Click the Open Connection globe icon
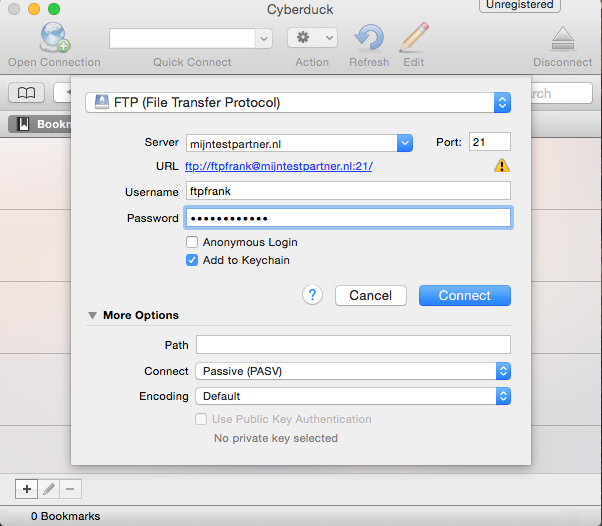Screen dimensions: 602x526 coord(55,37)
